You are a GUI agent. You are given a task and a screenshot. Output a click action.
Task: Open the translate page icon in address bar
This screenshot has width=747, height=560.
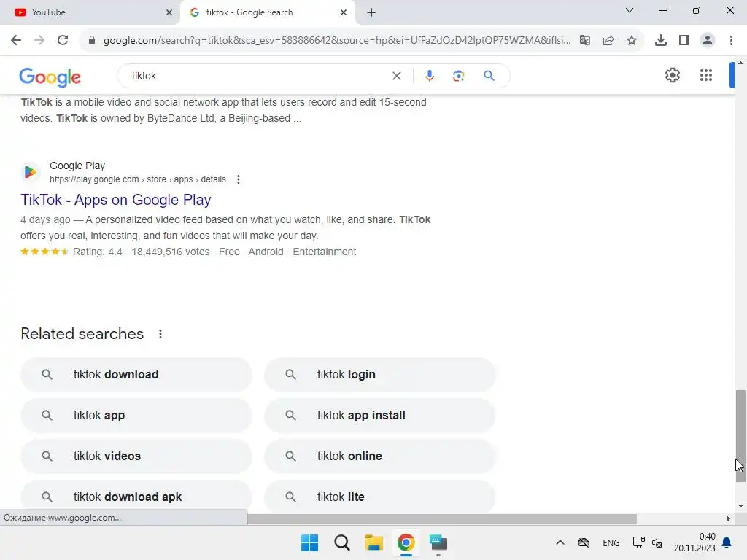pyautogui.click(x=585, y=40)
